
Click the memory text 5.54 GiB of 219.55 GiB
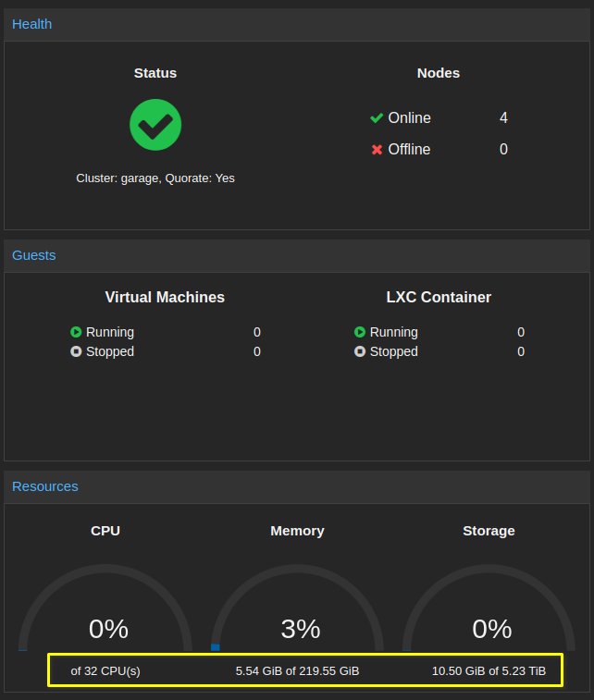(297, 671)
